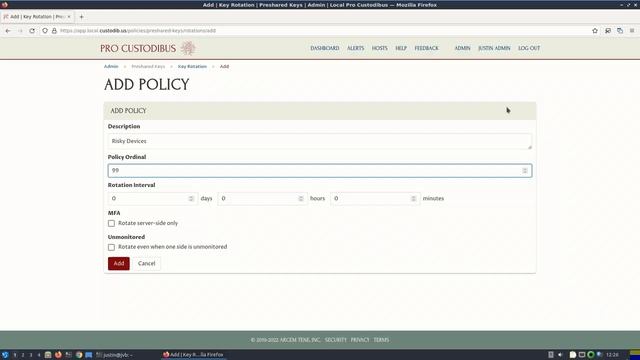The height and width of the screenshot is (360, 640).
Task: Focus the Rotation Interval minutes field
Action: point(375,198)
